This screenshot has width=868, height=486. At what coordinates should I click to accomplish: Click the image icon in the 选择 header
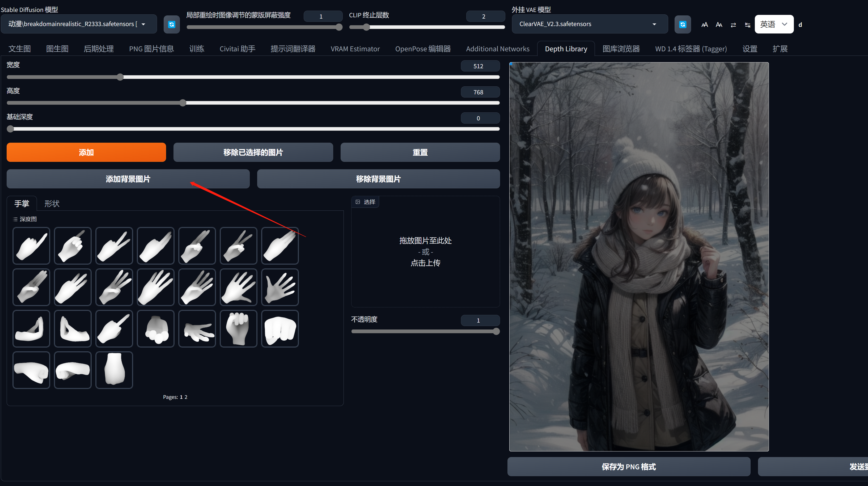click(x=358, y=201)
